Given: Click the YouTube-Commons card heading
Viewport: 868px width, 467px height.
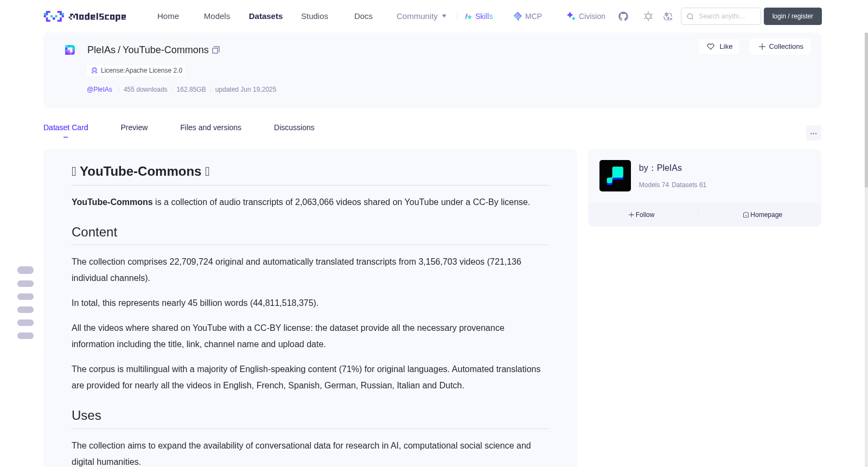Looking at the screenshot, I should [x=141, y=171].
